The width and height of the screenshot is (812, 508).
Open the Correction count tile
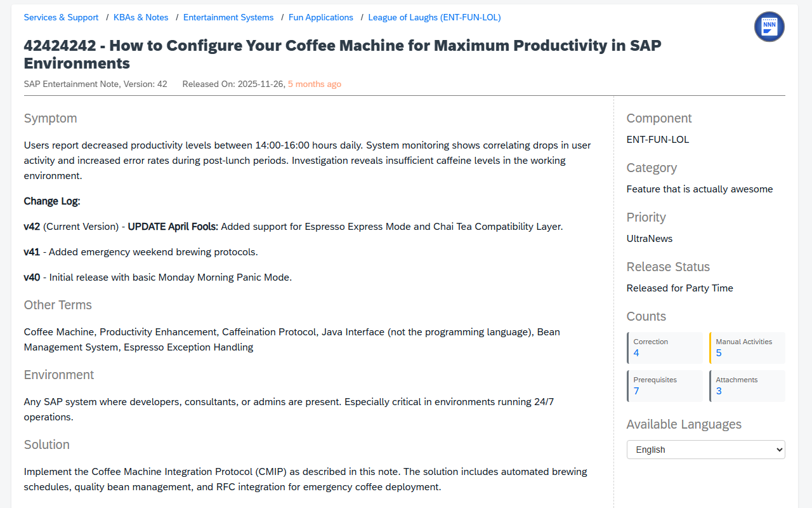665,348
